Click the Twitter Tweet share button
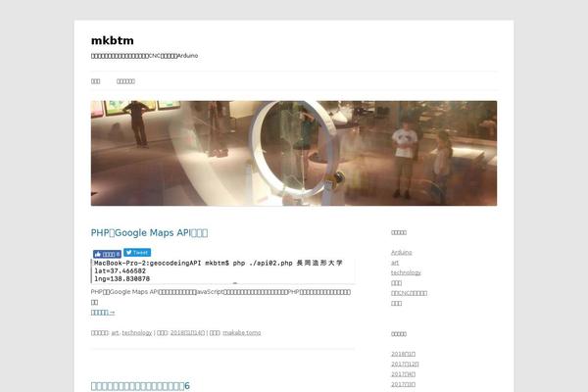 137,253
